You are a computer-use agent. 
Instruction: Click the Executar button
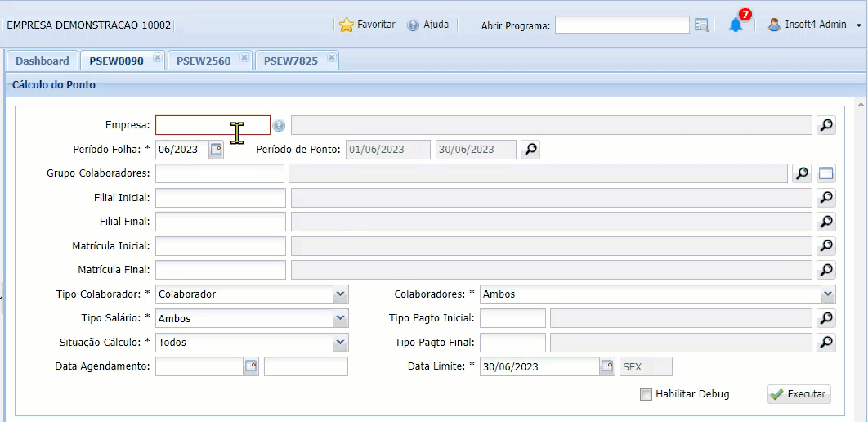799,394
